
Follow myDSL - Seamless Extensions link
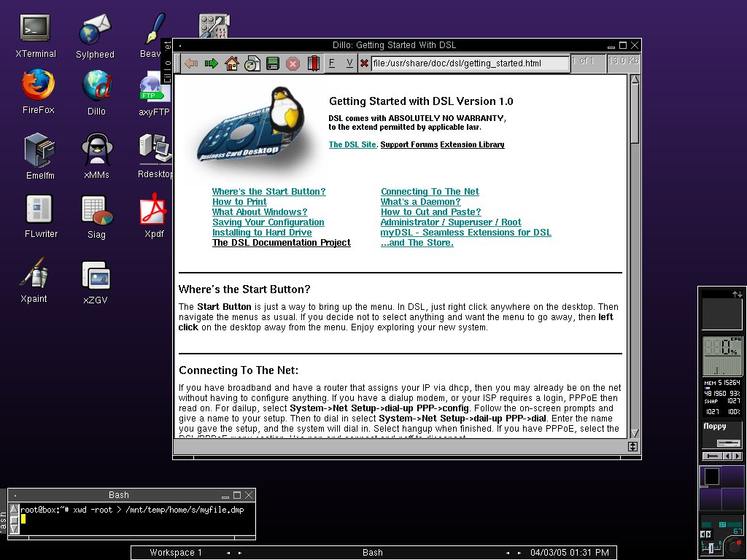[466, 233]
